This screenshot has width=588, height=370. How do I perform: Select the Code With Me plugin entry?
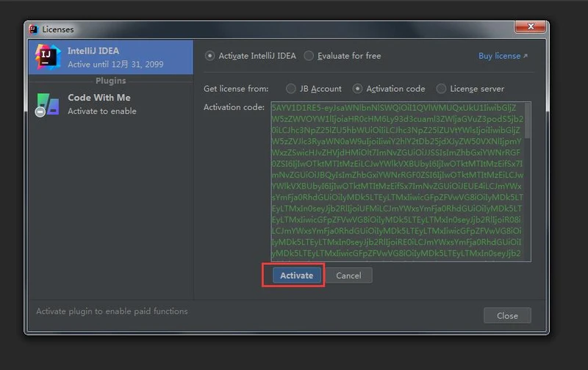110,104
